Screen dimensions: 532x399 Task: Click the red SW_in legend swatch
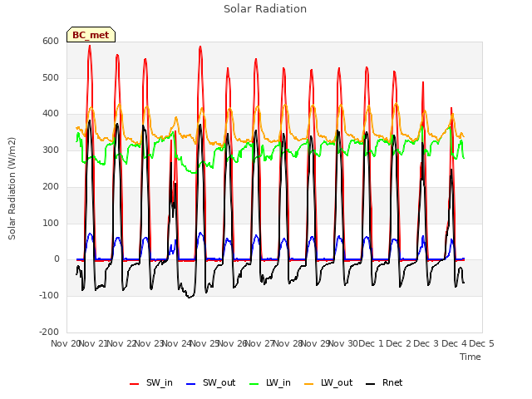coord(135,384)
